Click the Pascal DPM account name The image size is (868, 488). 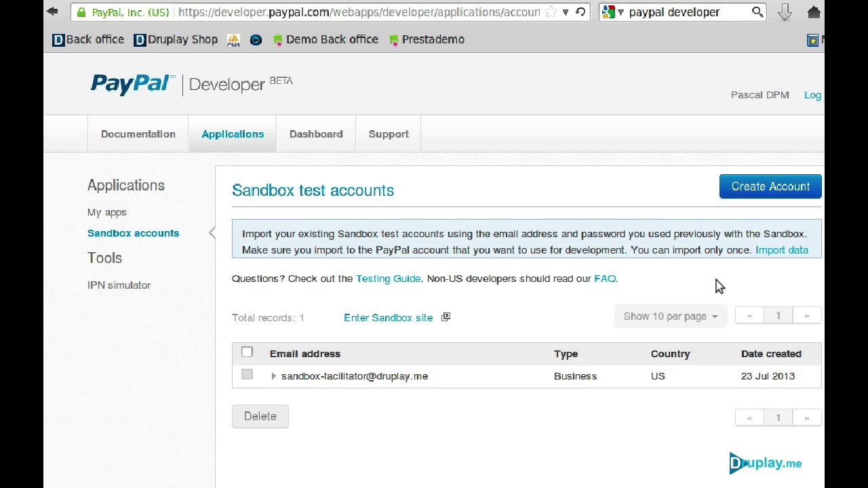(759, 95)
